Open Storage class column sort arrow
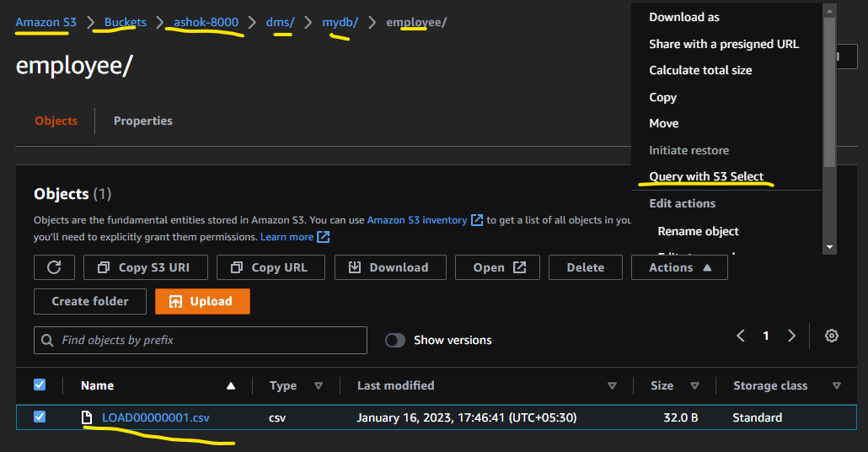Screen dimensions: 868x452 (837, 385)
